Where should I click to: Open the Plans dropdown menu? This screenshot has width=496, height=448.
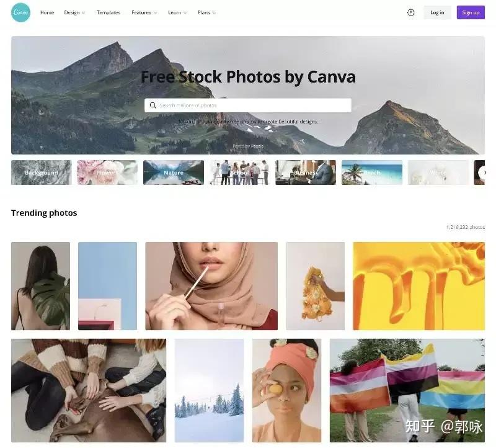(x=206, y=12)
